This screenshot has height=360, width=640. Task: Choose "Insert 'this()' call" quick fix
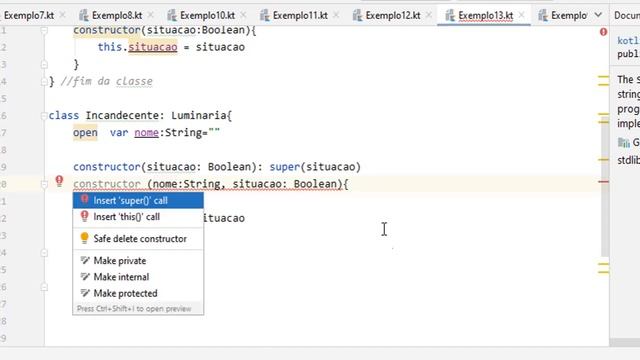click(138, 217)
